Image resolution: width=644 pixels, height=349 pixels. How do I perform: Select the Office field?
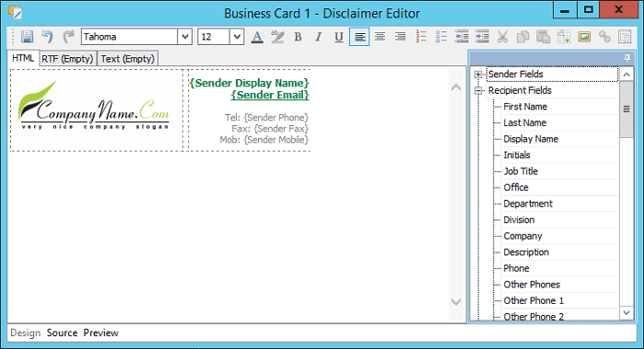click(x=516, y=188)
